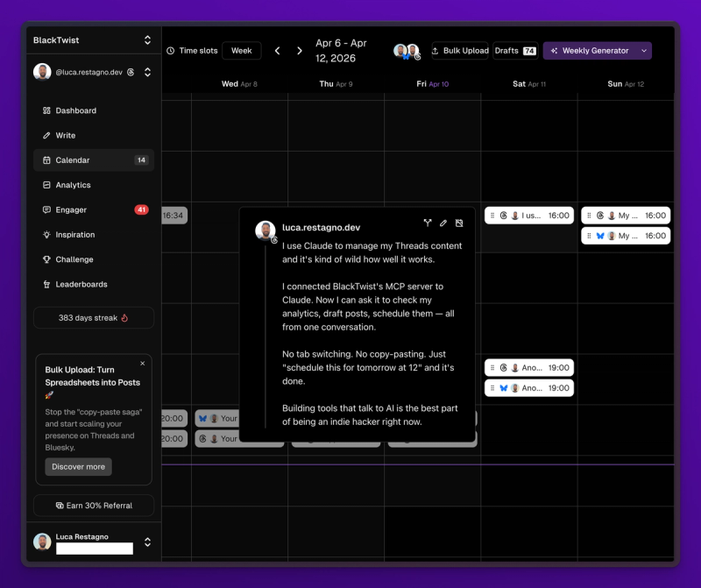The height and width of the screenshot is (588, 701).
Task: Click the thread split icon in the post popup
Action: pyautogui.click(x=428, y=223)
